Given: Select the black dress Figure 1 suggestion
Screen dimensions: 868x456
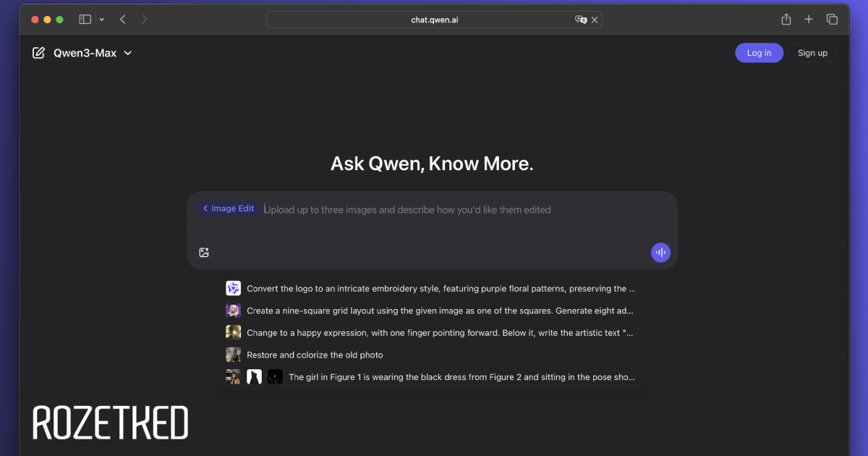Looking at the screenshot, I should point(461,377).
